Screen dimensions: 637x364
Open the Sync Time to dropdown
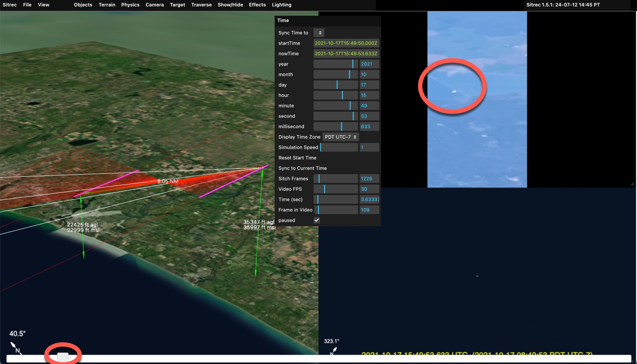click(x=319, y=33)
